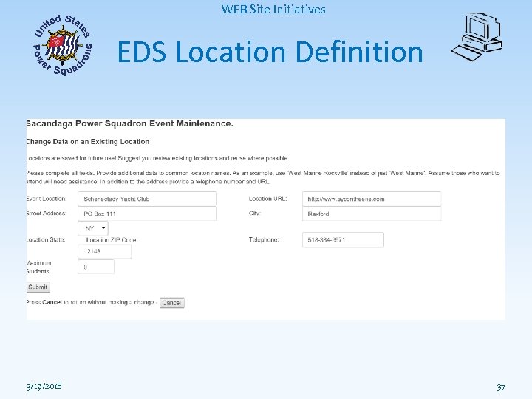Image resolution: width=532 pixels, height=399 pixels.
Task: Select the Location ZIP Code field
Action: click(104, 251)
